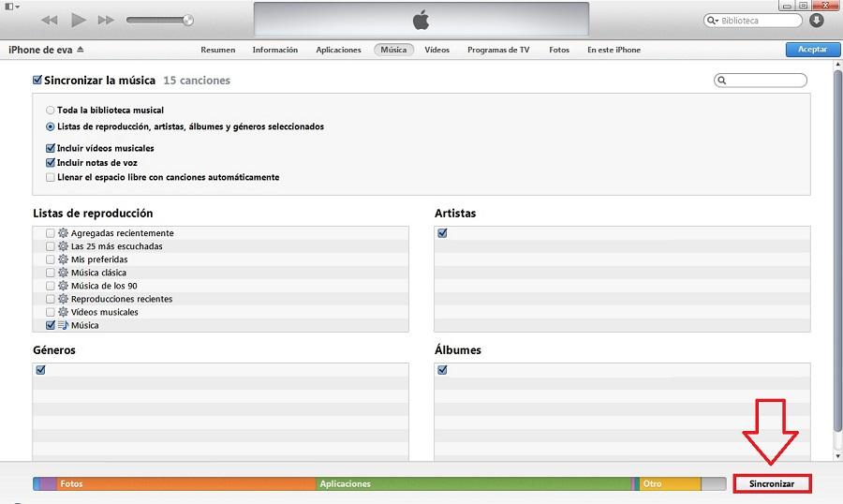Click the rewind previous track icon
The image size is (843, 504).
50,20
